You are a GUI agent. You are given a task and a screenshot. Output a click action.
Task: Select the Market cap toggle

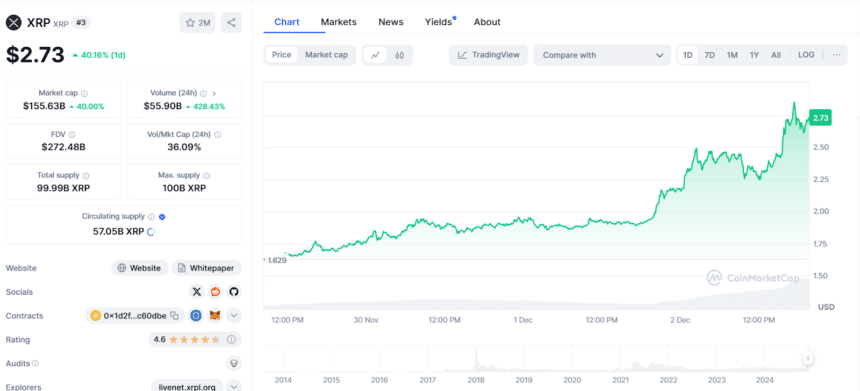(x=326, y=55)
